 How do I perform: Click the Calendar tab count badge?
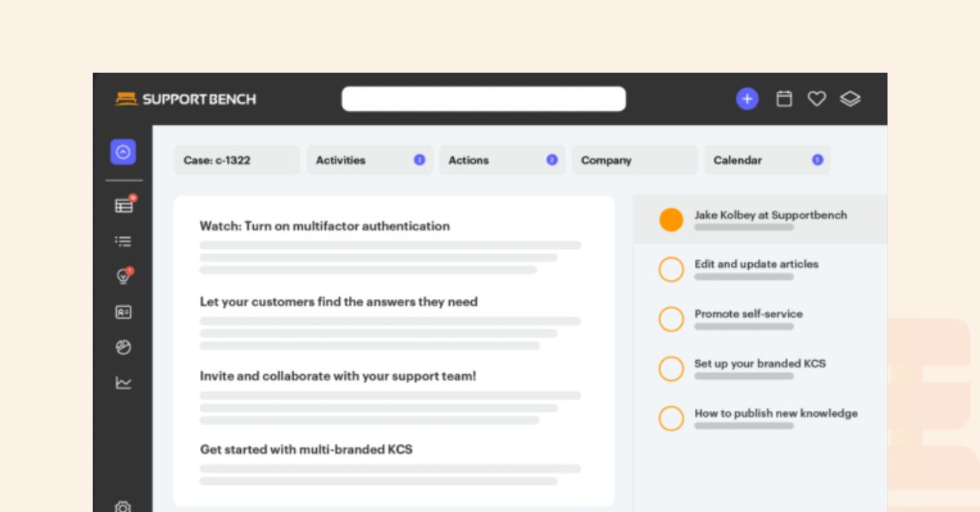coord(817,160)
